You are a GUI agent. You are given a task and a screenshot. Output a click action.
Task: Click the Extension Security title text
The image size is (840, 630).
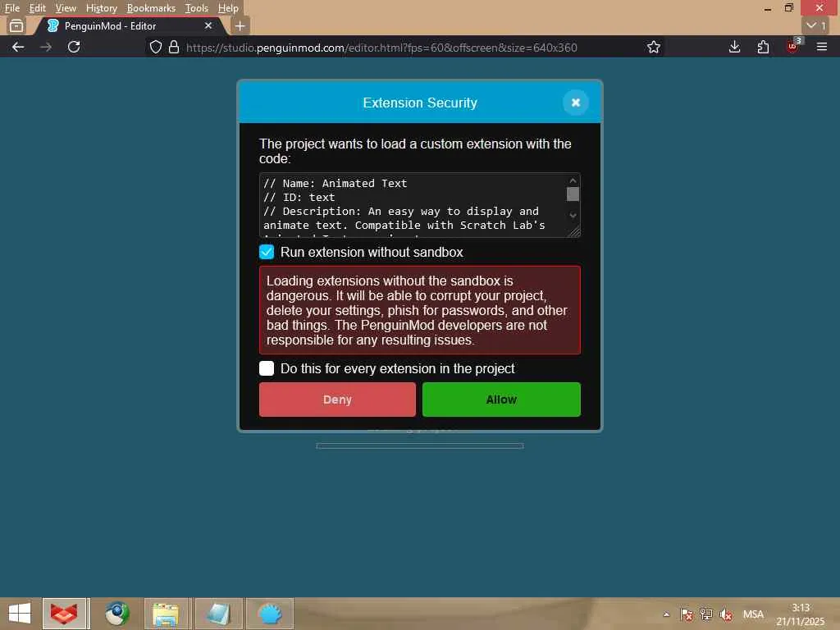420,103
